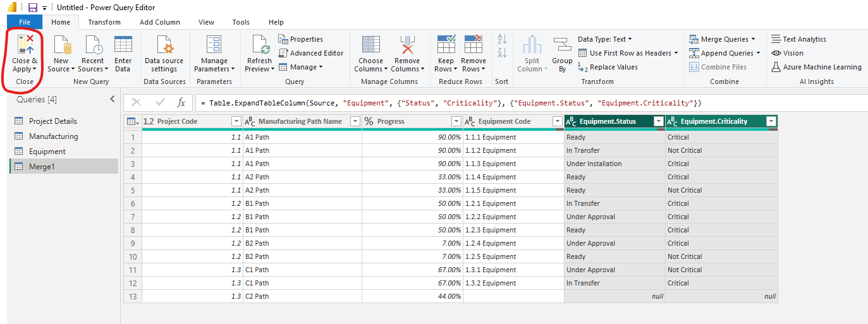Click the Split Column icon
868x324 pixels.
(x=532, y=45)
